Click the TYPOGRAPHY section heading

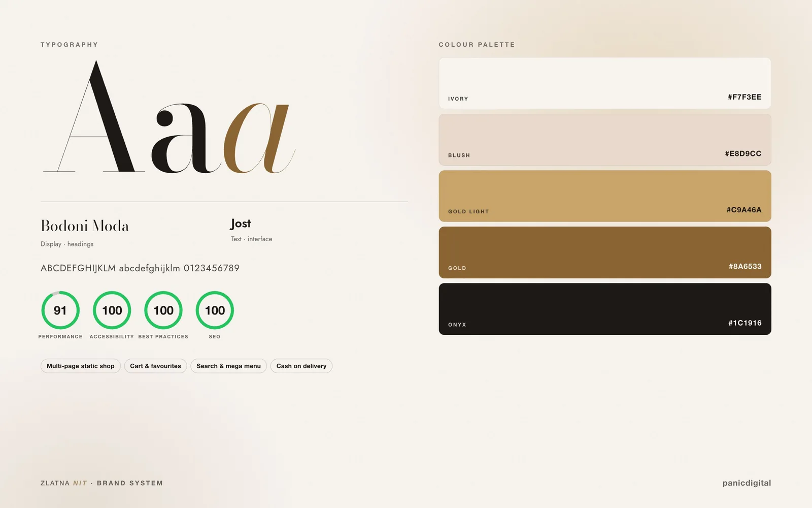[x=70, y=45]
